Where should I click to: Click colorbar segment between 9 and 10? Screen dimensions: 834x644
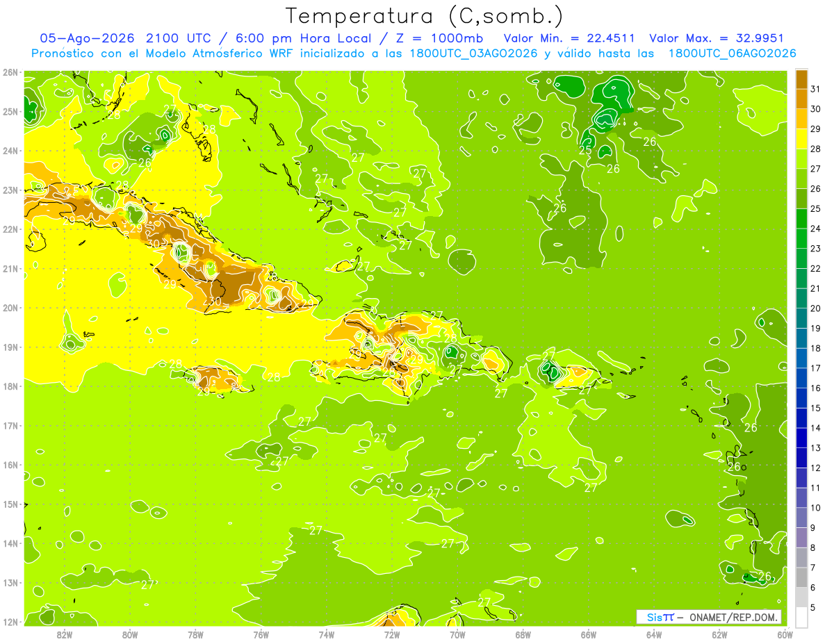[x=801, y=518]
